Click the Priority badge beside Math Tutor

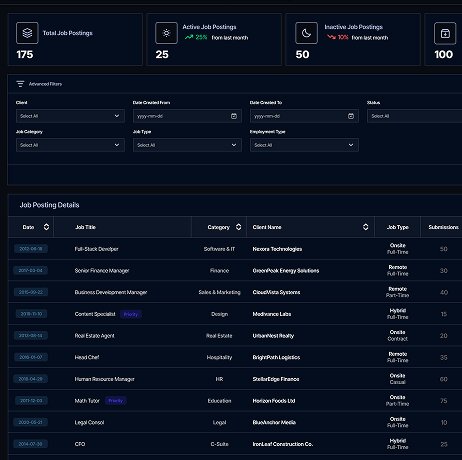click(116, 401)
